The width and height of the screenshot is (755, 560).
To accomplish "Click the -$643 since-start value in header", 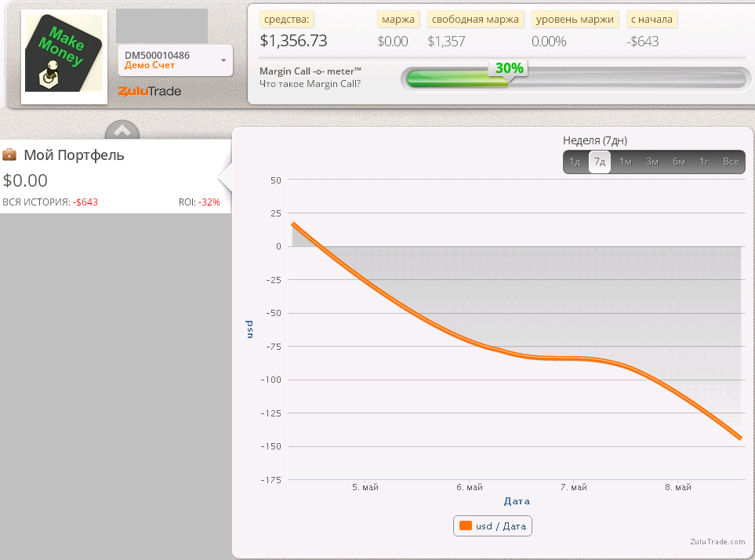I will [x=642, y=42].
